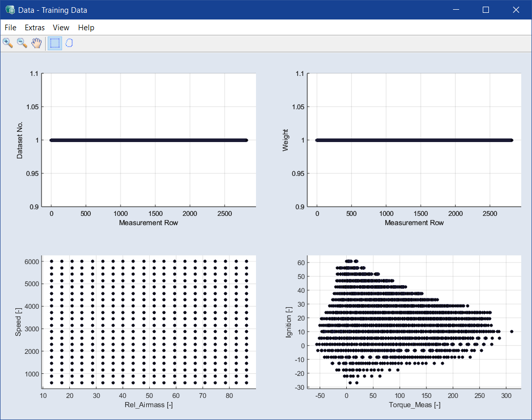Minimize the Training Data window
The image size is (532, 420).
click(455, 10)
